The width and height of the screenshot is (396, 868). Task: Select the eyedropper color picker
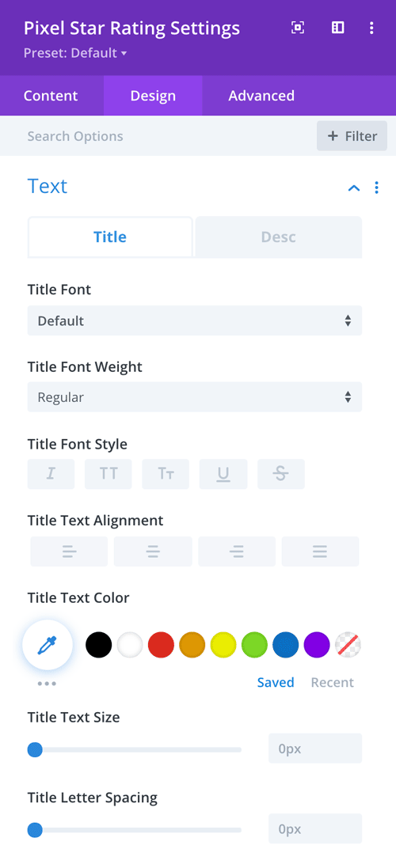pyautogui.click(x=47, y=645)
